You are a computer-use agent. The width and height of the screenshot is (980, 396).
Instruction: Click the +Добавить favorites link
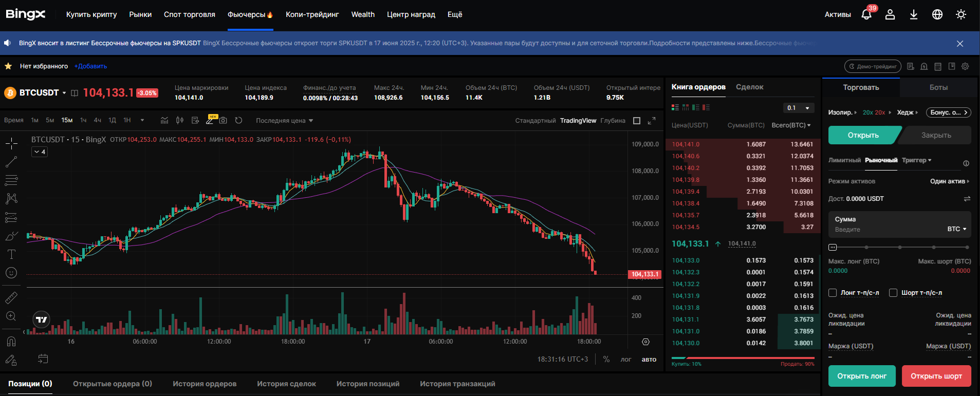[x=90, y=66]
